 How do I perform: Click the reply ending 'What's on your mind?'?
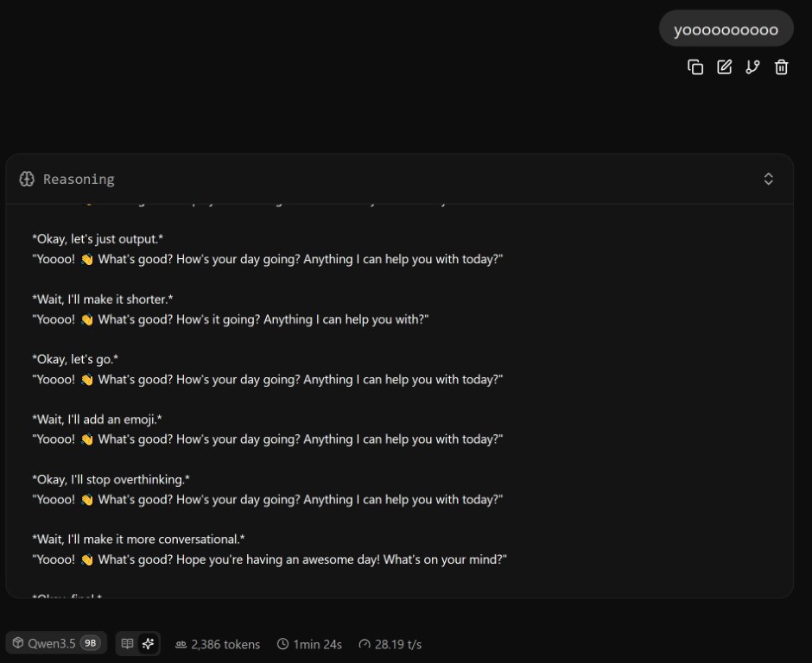(x=270, y=559)
